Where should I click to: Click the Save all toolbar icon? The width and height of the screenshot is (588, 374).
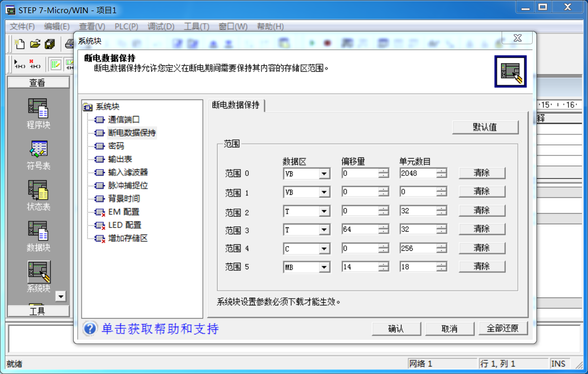[50, 44]
